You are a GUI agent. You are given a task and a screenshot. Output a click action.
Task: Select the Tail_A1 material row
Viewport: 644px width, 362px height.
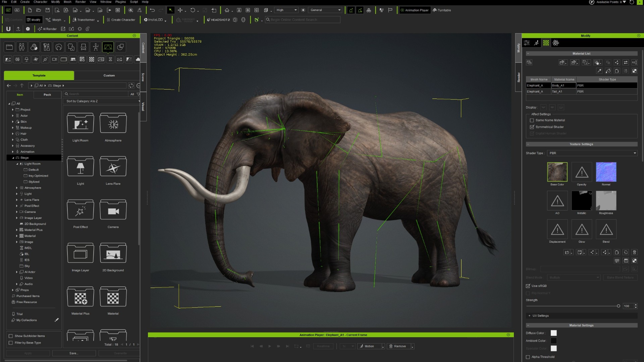(x=581, y=92)
